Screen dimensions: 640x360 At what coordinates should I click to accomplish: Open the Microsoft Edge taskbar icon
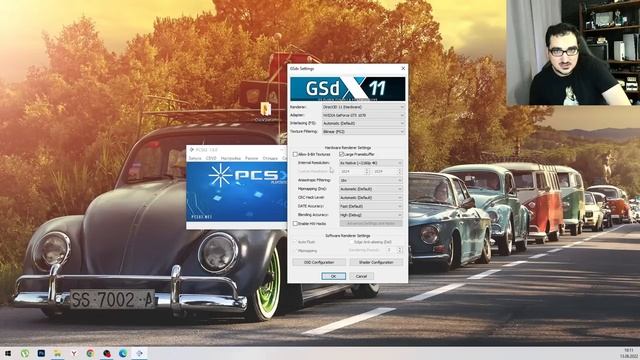pos(123,353)
